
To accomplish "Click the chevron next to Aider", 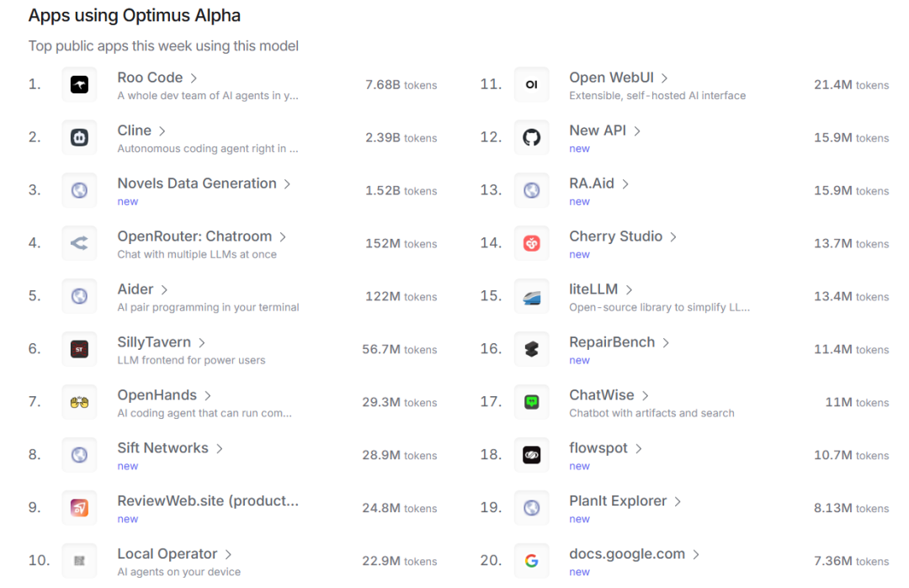I will click(x=164, y=290).
